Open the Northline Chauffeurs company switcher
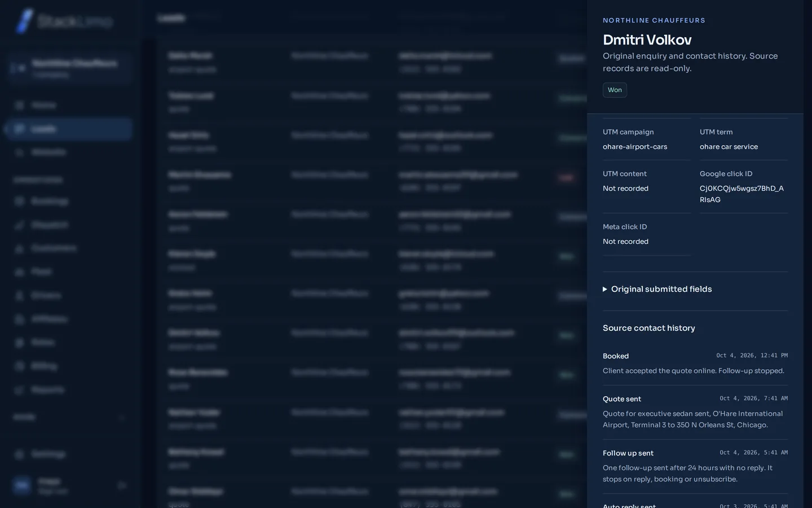Screen dimensions: 812x508 [x=69, y=68]
